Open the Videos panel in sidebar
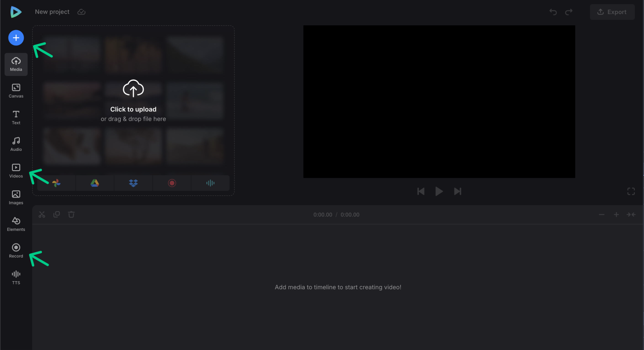The image size is (644, 350). click(16, 171)
